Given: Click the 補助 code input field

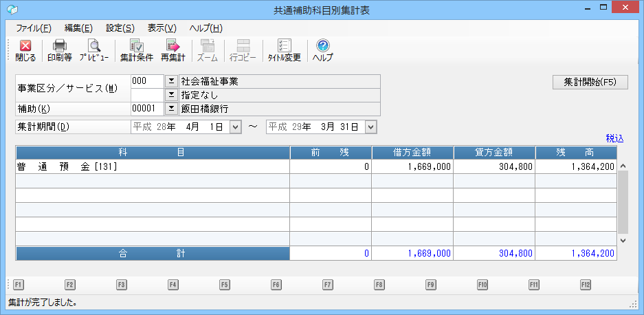Looking at the screenshot, I should pos(147,109).
